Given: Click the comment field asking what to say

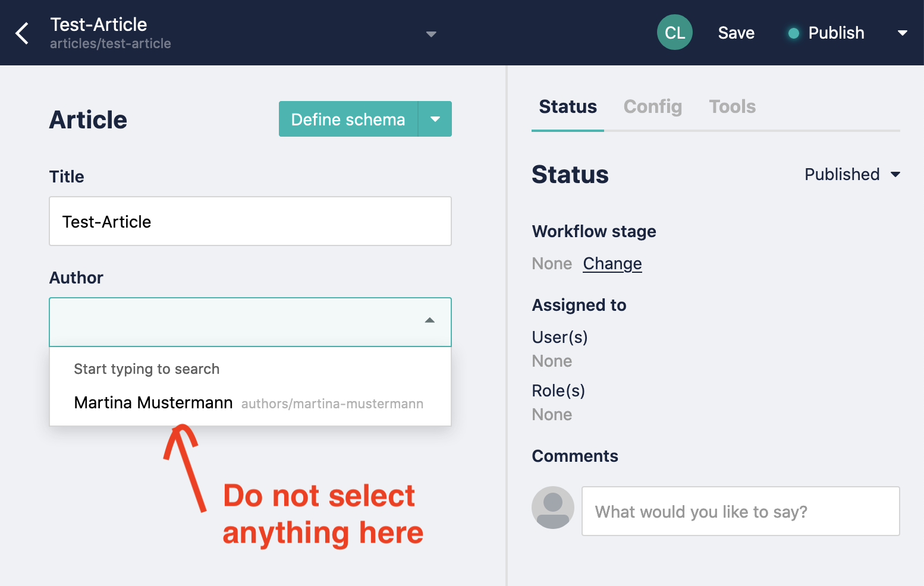Looking at the screenshot, I should click(740, 511).
